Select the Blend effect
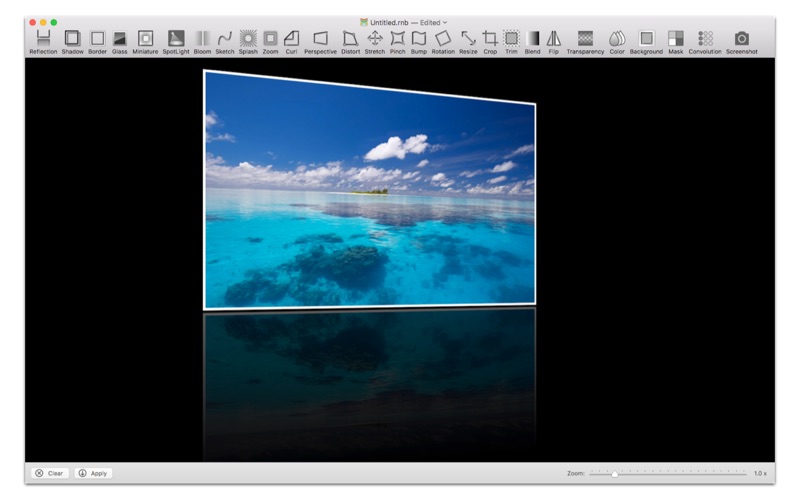Viewport: 800px width, 500px height. [533, 42]
